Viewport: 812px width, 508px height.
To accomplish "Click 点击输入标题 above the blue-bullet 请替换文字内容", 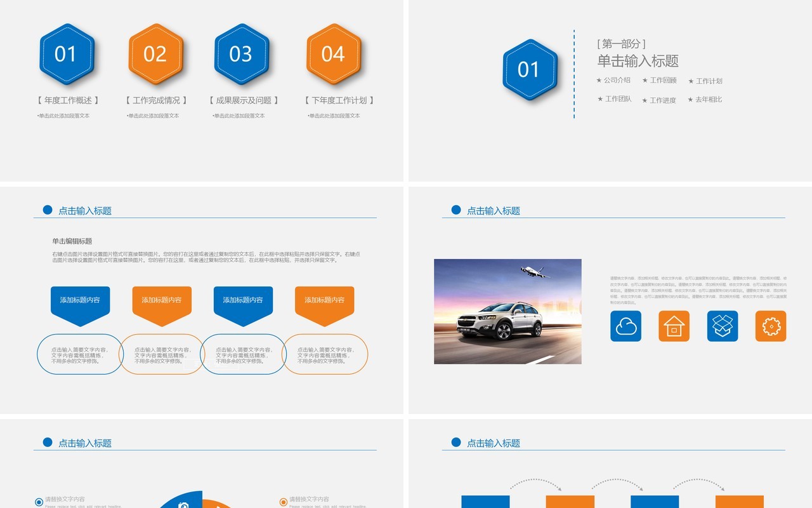I will pos(85,443).
